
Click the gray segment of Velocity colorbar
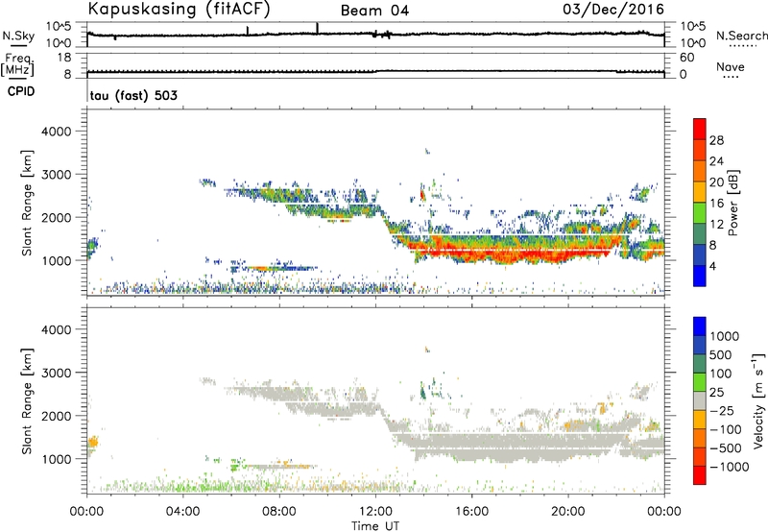[x=700, y=400]
